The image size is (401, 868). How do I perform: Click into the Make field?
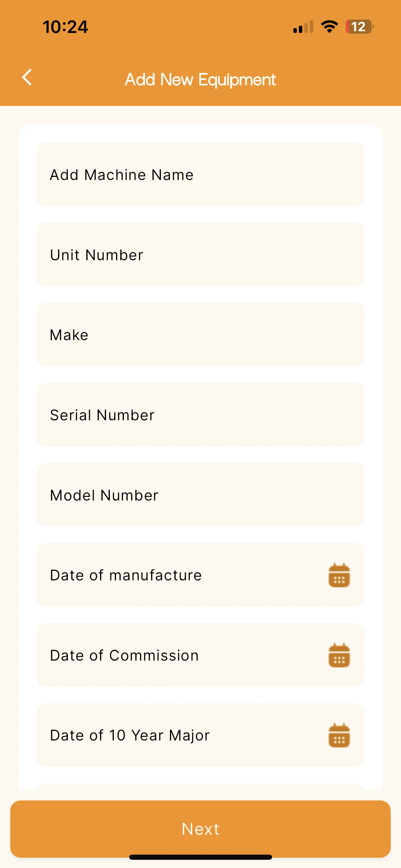pos(200,335)
